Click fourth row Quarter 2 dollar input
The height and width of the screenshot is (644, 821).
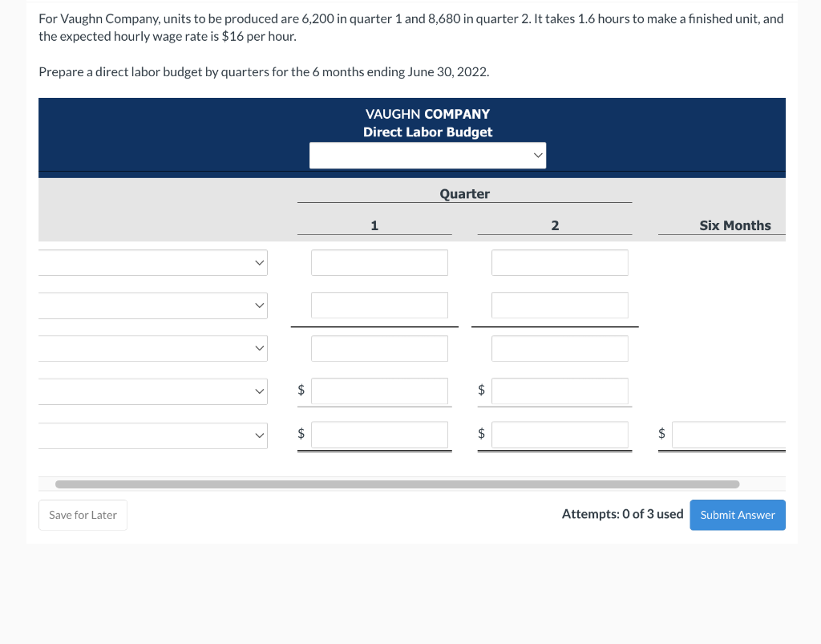(560, 391)
